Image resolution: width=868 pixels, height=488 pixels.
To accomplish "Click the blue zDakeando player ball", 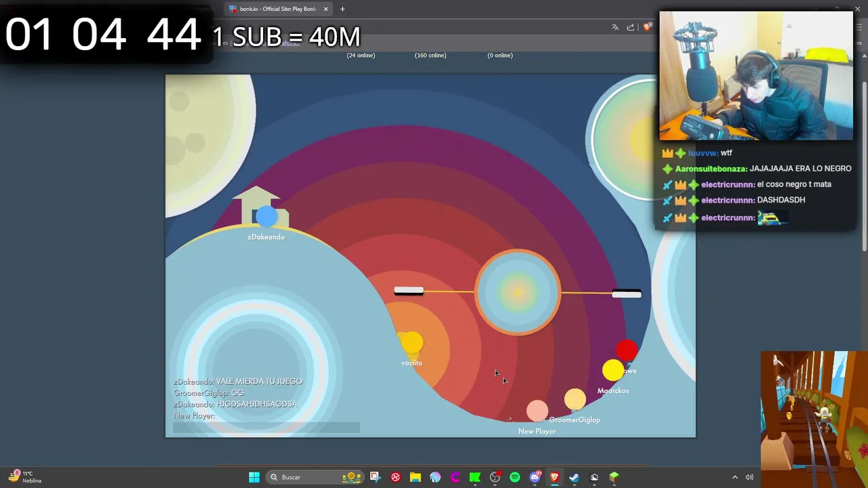I will pyautogui.click(x=267, y=216).
